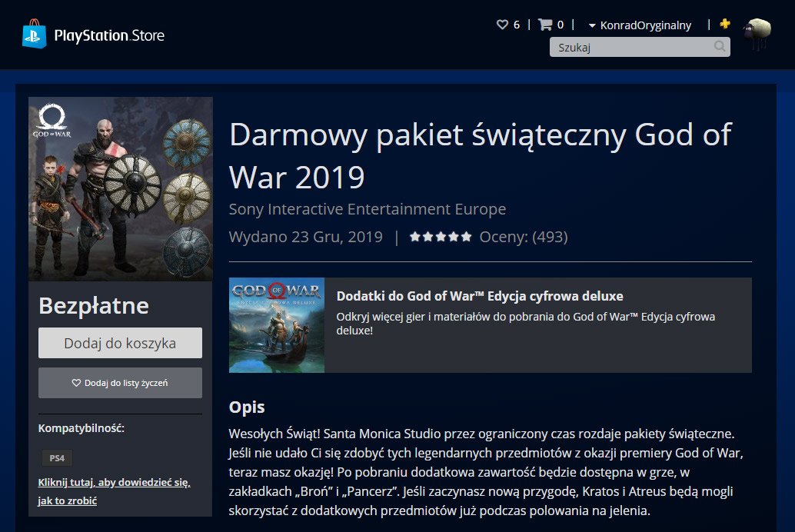Click Dodaj do koszyka button

pos(120,343)
